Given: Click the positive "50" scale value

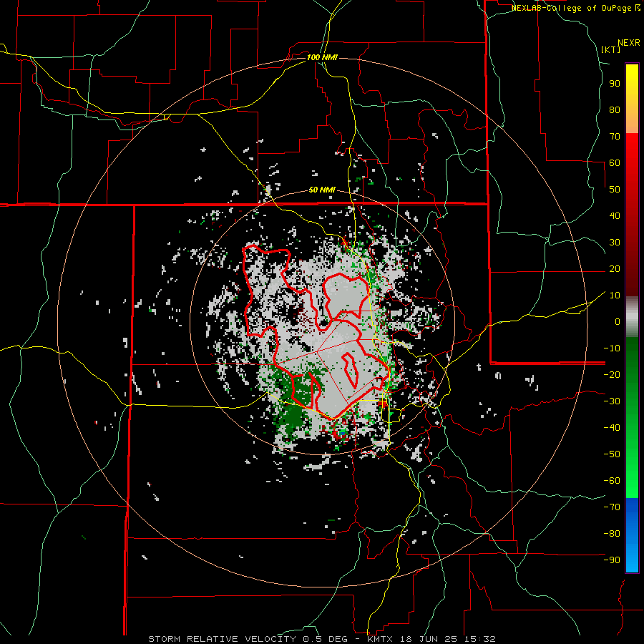Looking at the screenshot, I should [x=615, y=190].
